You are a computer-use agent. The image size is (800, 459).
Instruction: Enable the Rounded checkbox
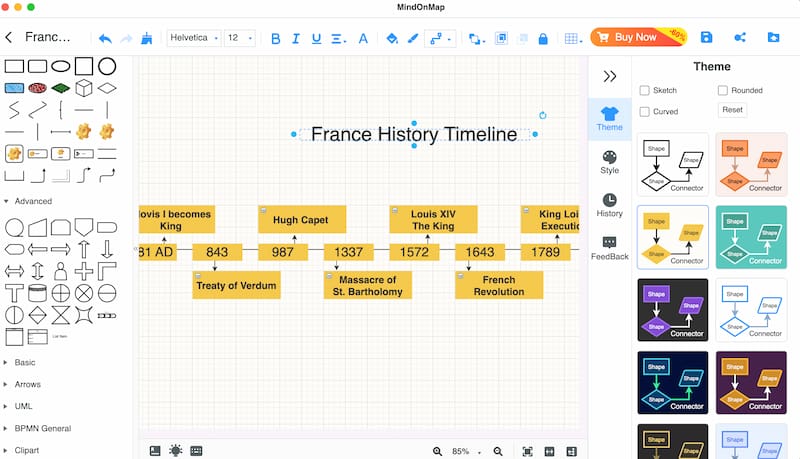click(722, 90)
